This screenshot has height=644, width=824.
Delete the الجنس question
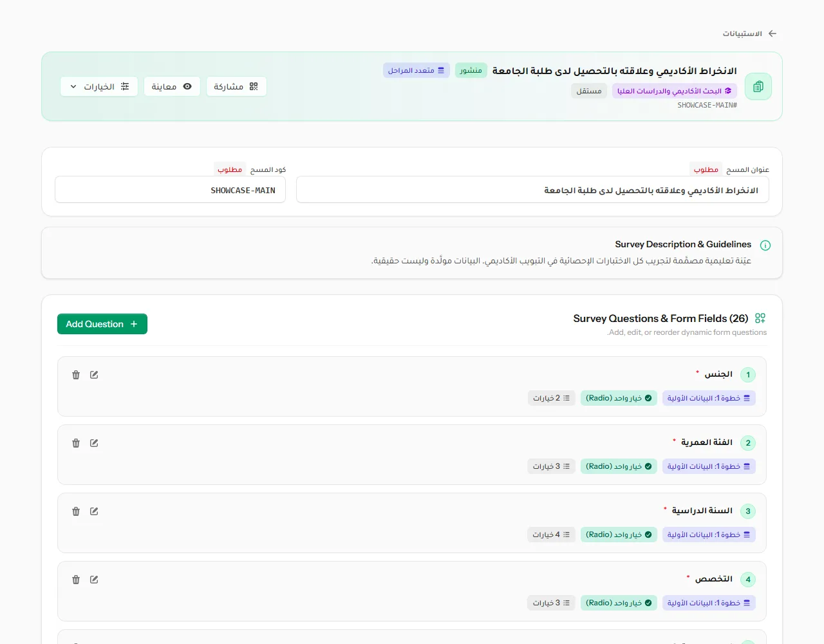tap(76, 375)
